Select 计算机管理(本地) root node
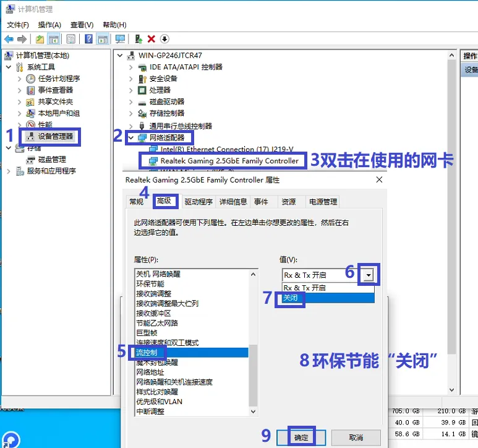 tap(43, 56)
